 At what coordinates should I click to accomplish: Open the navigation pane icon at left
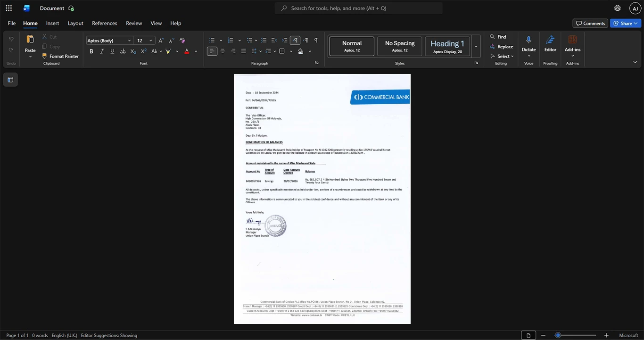tap(10, 80)
